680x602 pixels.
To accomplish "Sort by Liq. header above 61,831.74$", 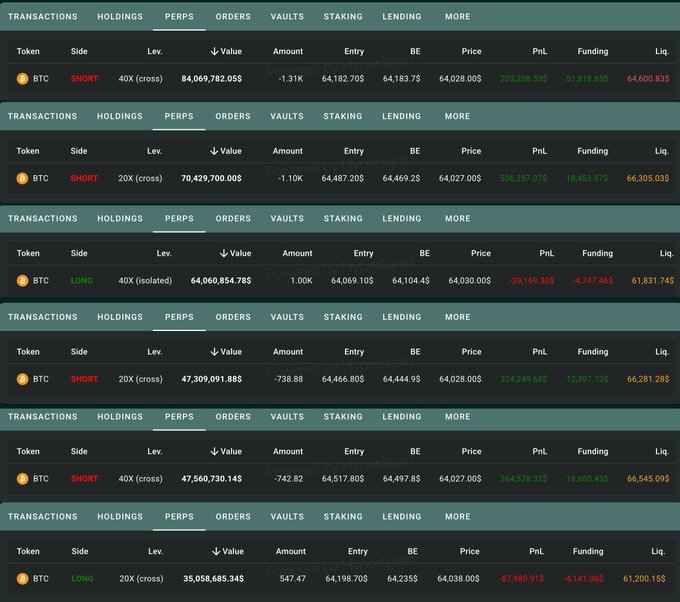I will tap(666, 253).
